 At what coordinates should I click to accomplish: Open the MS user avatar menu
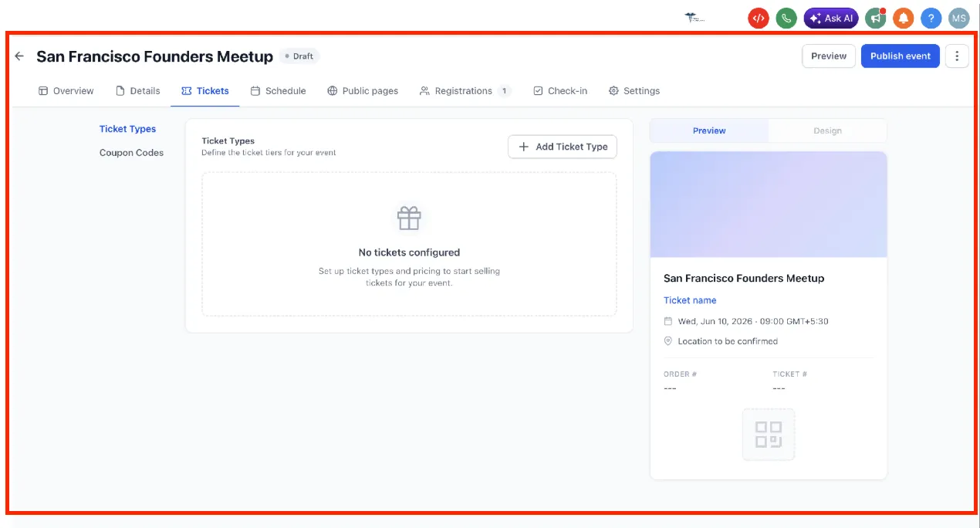(959, 19)
